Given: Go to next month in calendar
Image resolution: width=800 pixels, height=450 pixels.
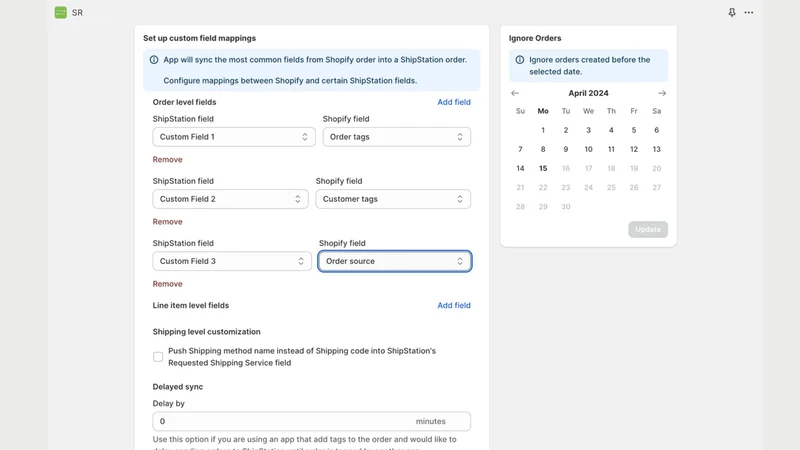Looking at the screenshot, I should (662, 93).
